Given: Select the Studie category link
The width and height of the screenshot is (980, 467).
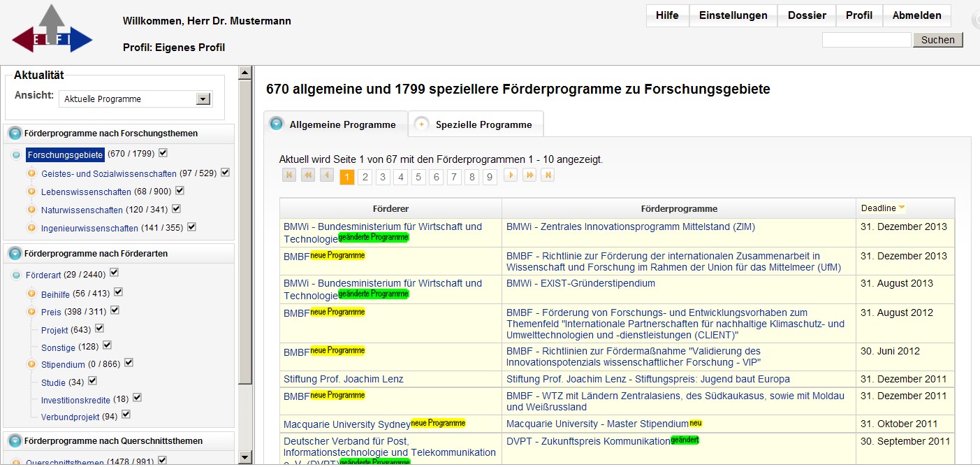Looking at the screenshot, I should coord(53,382).
